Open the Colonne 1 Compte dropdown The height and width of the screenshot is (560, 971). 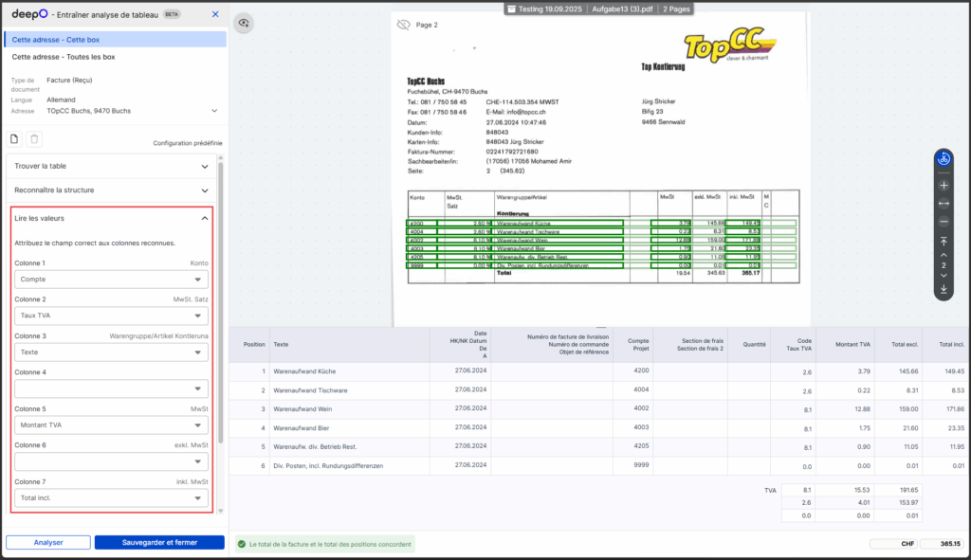click(x=112, y=280)
